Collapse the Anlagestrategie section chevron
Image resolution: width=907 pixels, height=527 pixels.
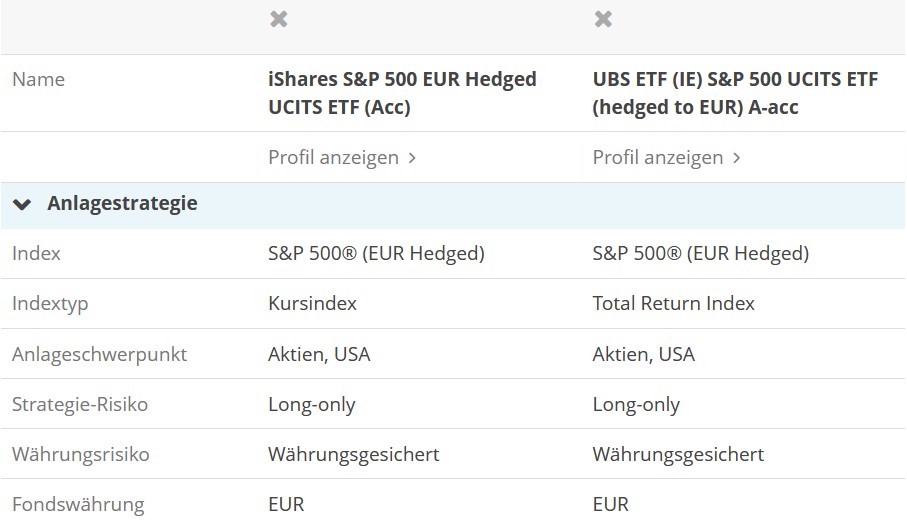tap(22, 204)
